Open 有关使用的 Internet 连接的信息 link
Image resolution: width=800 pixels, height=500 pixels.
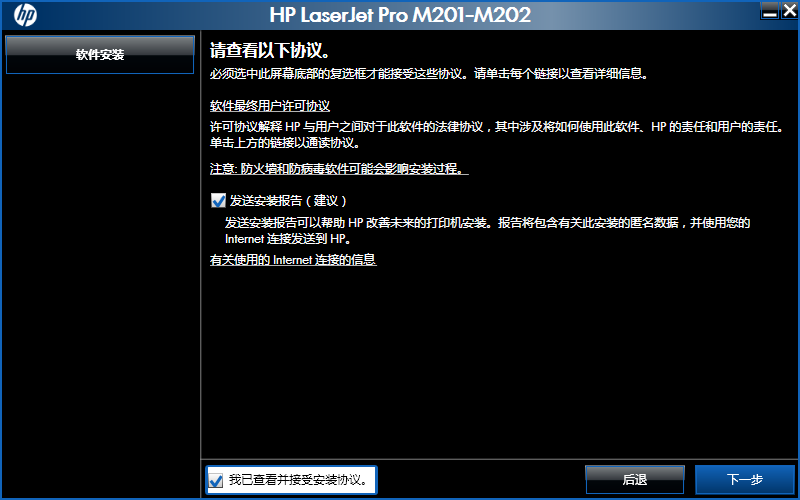293,260
